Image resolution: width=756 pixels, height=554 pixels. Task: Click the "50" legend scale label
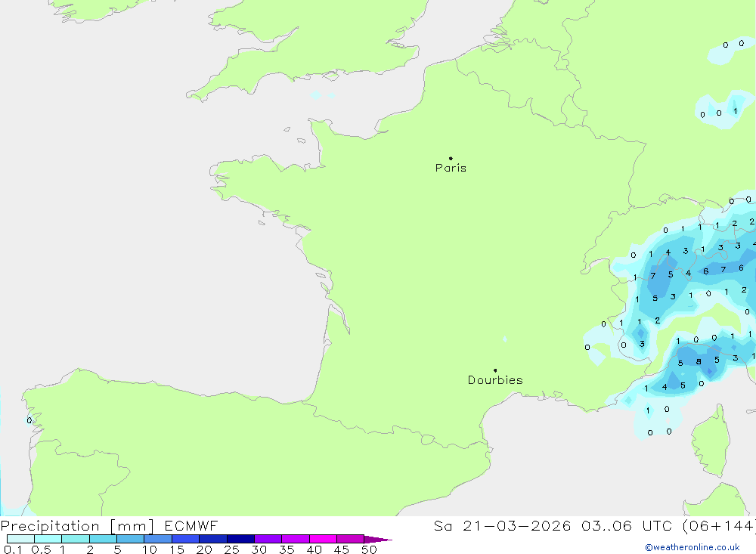(x=370, y=549)
